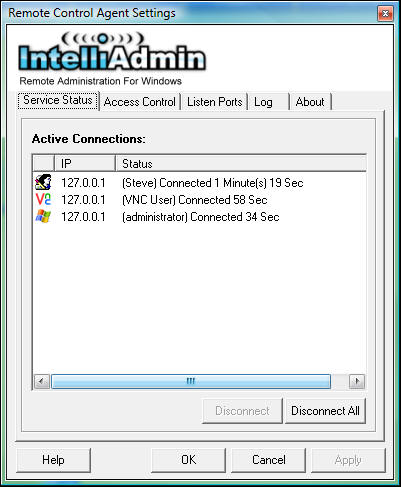Show the About tab
Screen dimensions: 401x487
311,102
